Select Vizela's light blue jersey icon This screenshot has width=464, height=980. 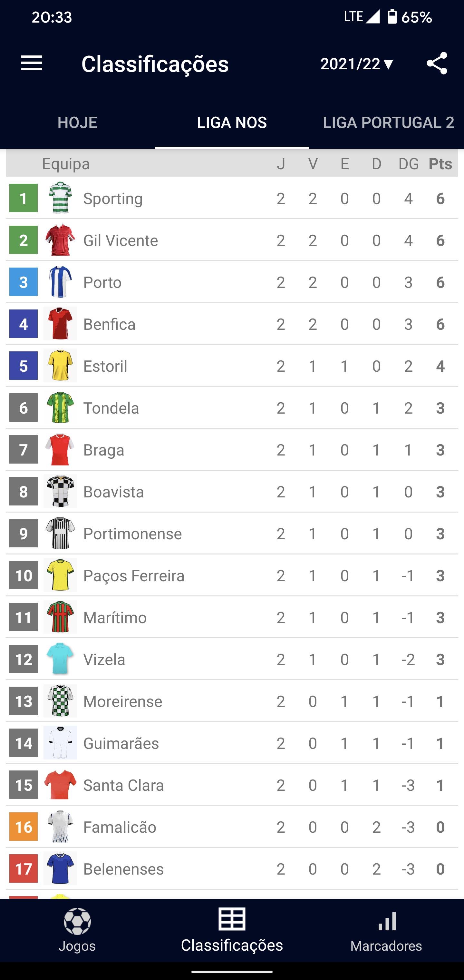[x=60, y=658]
